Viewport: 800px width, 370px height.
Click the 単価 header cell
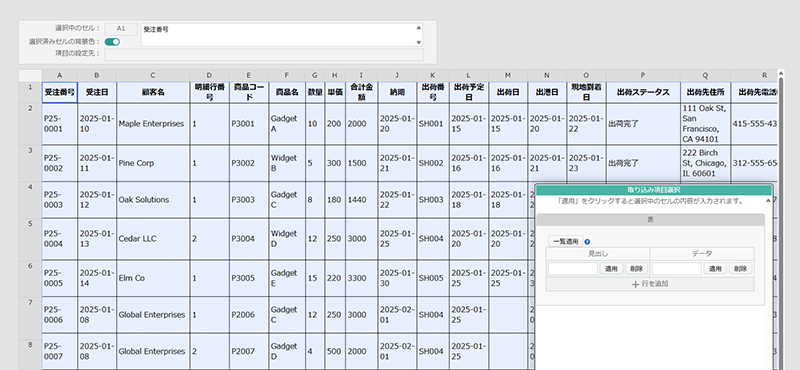(335, 93)
